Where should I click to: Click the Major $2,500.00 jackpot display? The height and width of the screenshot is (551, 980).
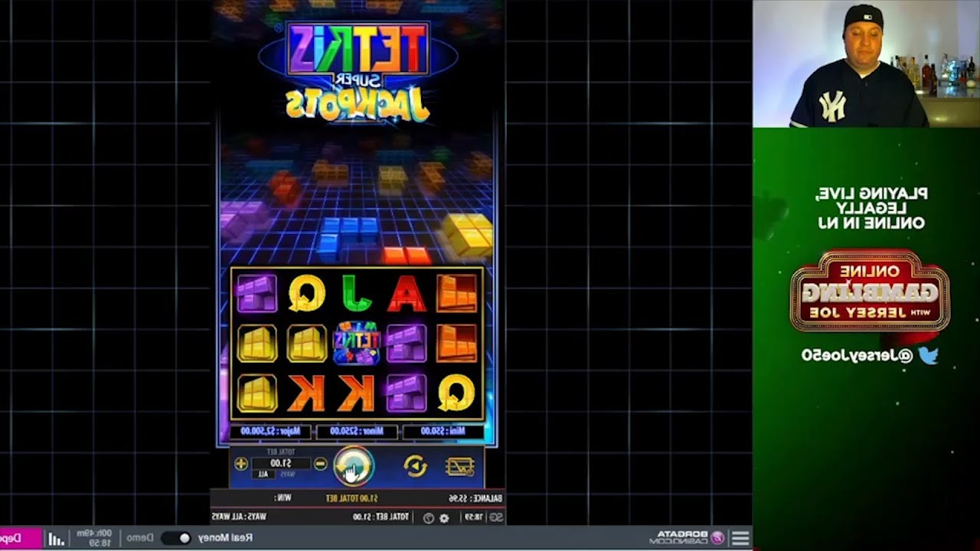pos(271,432)
